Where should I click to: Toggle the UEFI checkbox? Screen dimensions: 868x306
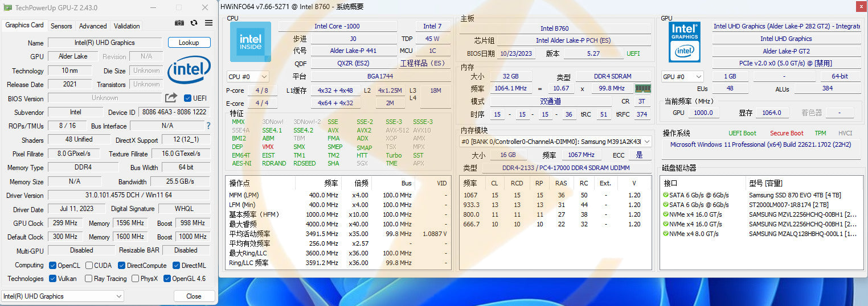(187, 98)
